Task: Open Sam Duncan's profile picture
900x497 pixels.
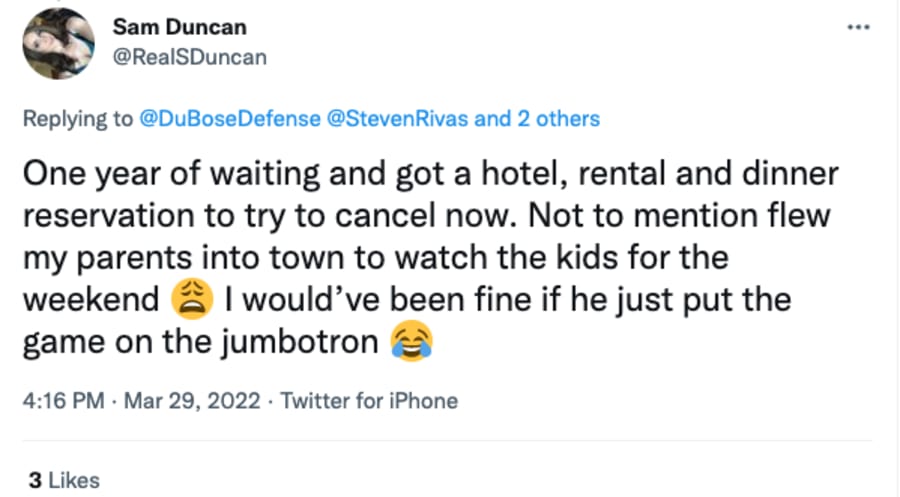Action: pyautogui.click(x=59, y=44)
